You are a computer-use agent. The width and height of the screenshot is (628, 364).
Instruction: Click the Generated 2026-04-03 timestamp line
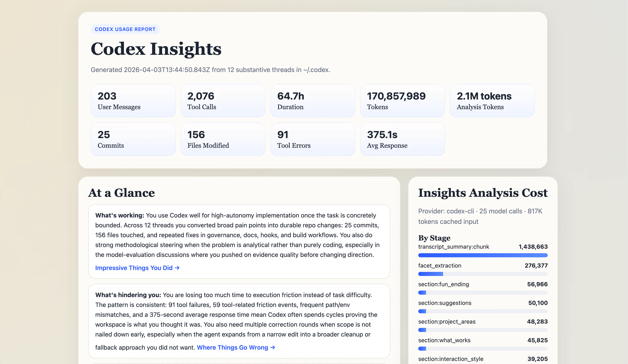click(x=210, y=70)
